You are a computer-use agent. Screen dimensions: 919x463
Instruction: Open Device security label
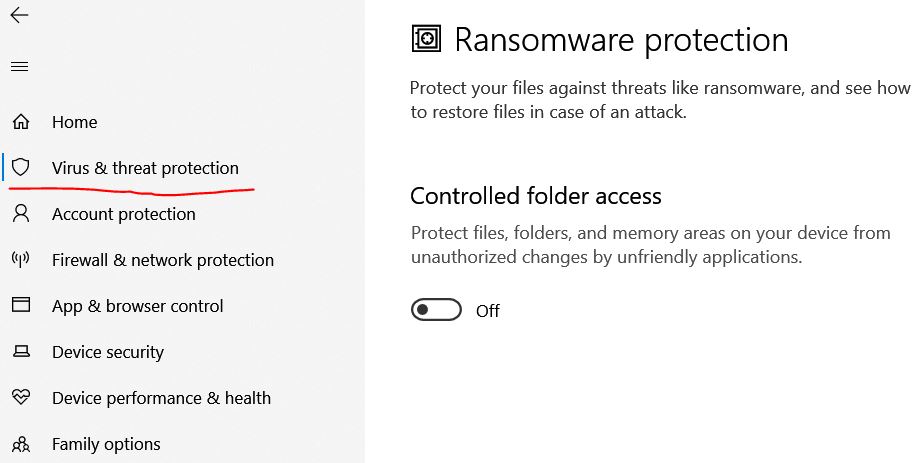(108, 352)
